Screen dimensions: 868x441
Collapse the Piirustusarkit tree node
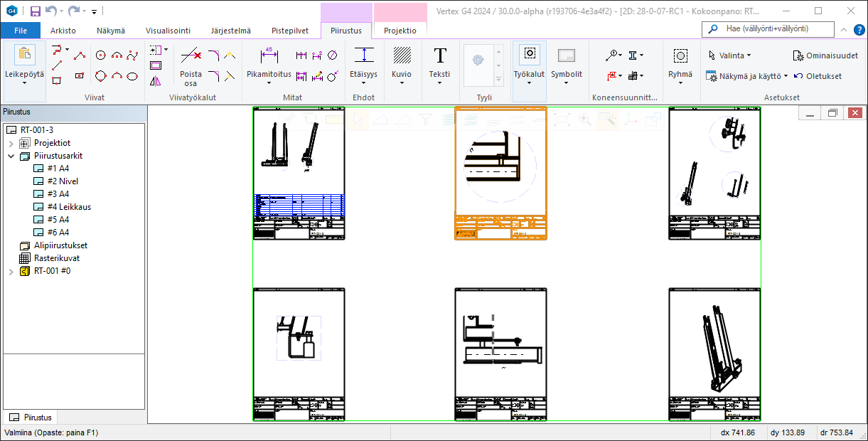click(11, 156)
